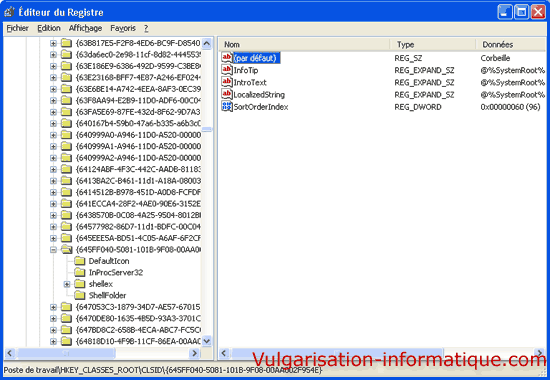
Task: Open the Favoris menu
Action: coord(123,28)
